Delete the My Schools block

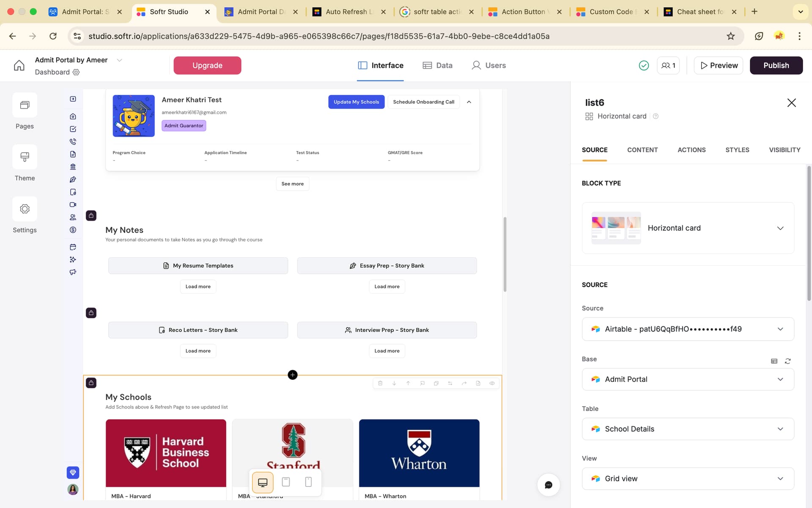[x=380, y=383]
